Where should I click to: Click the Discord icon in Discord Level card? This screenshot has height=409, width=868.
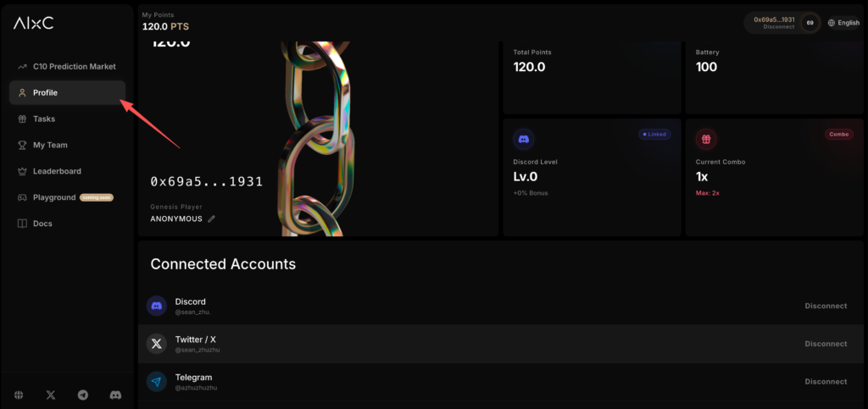pyautogui.click(x=524, y=139)
